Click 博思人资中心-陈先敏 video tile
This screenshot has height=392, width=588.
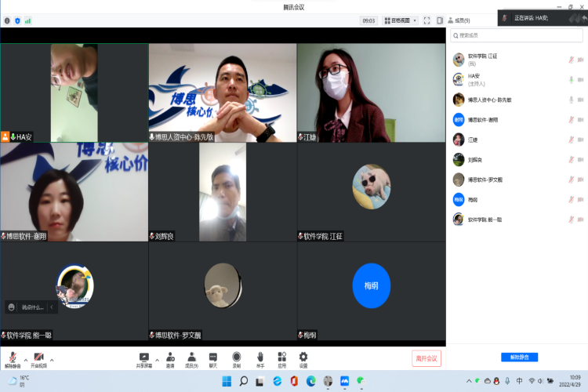coord(223,93)
